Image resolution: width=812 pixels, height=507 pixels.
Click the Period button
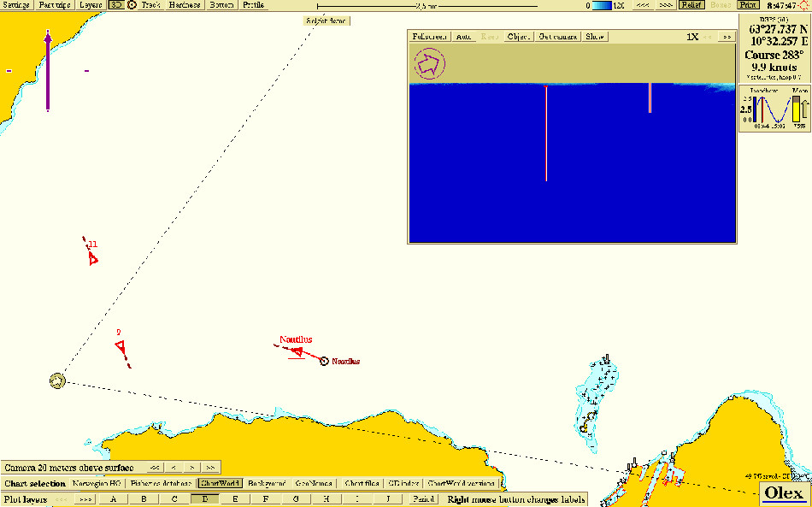(x=423, y=500)
